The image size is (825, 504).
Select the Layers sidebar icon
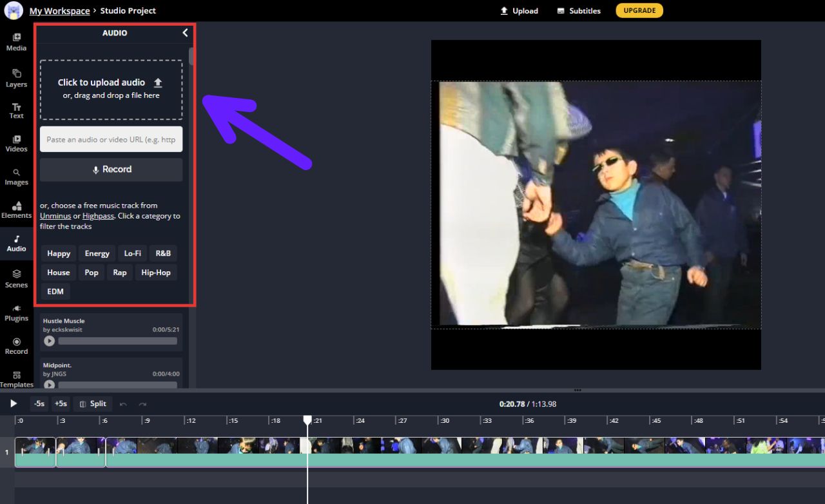click(x=16, y=76)
